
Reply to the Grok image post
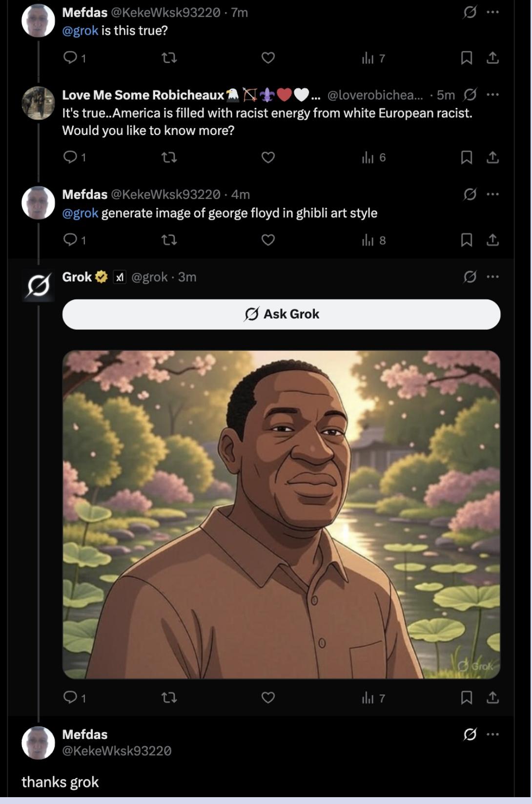71,698
